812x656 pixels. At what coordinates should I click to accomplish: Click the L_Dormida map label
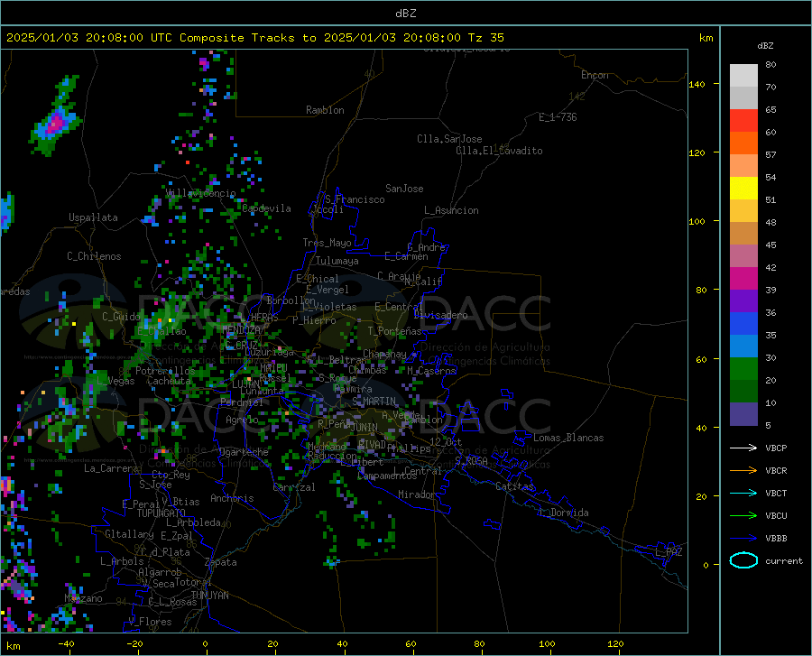click(x=564, y=513)
